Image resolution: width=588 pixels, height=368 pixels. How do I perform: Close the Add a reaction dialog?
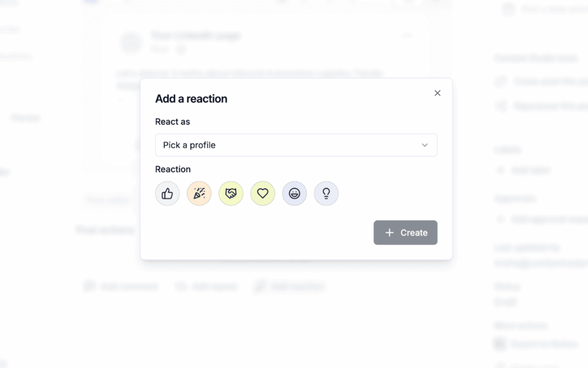pos(438,93)
